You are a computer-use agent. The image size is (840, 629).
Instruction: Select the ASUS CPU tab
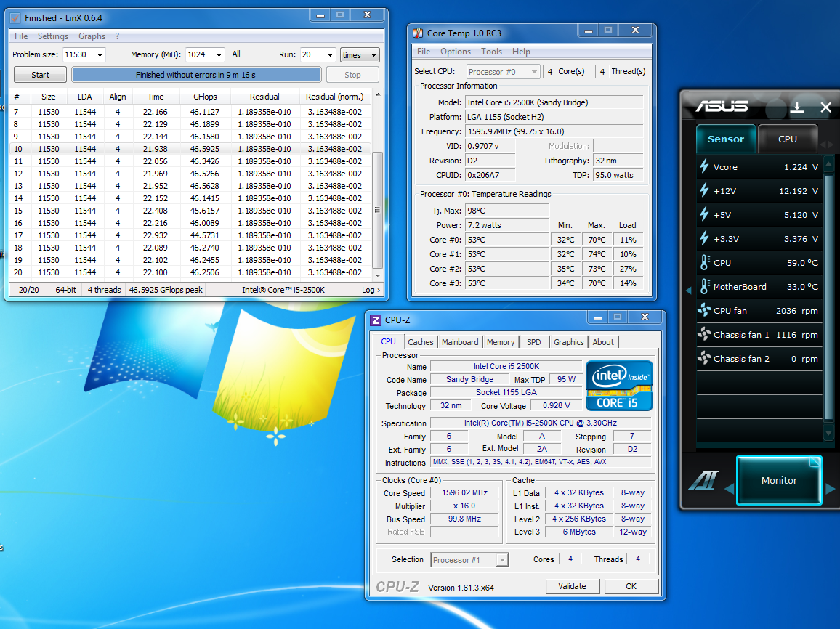point(788,139)
